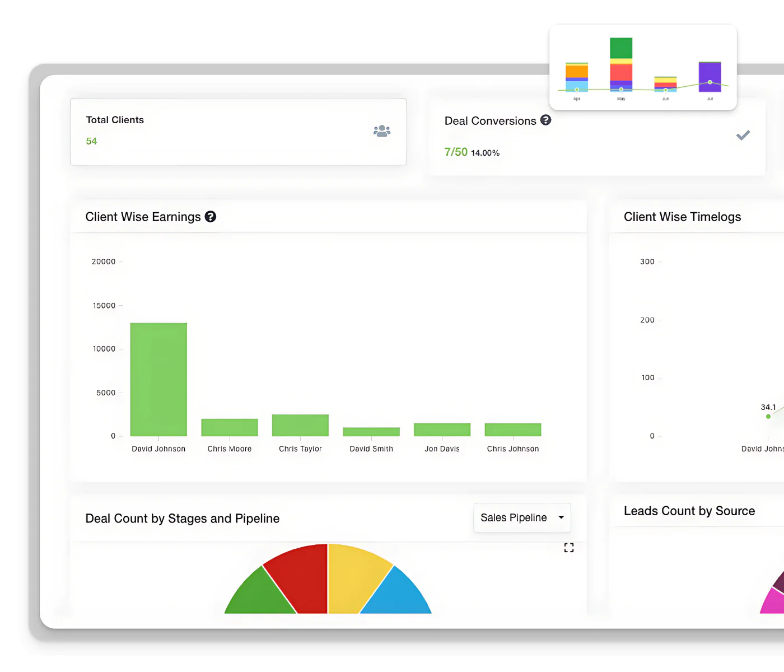The width and height of the screenshot is (784, 672).
Task: Click the blue gauge chart segment
Action: 398,594
